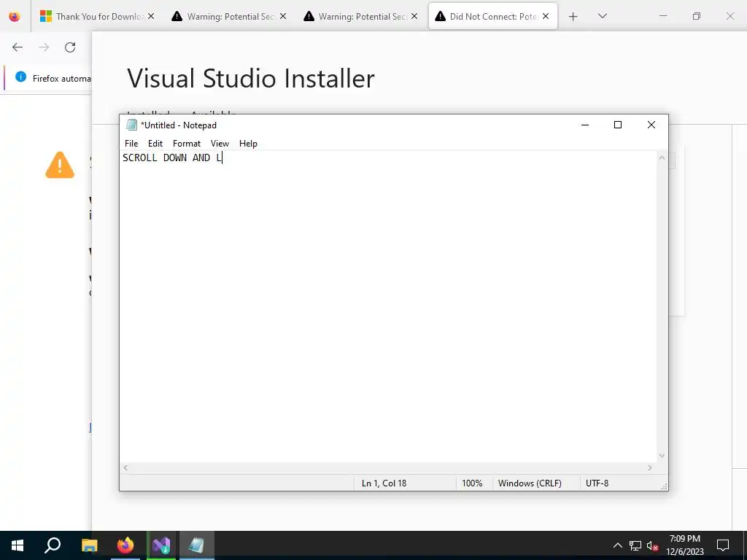Open the Notepad View menu
The width and height of the screenshot is (747, 560).
point(220,144)
